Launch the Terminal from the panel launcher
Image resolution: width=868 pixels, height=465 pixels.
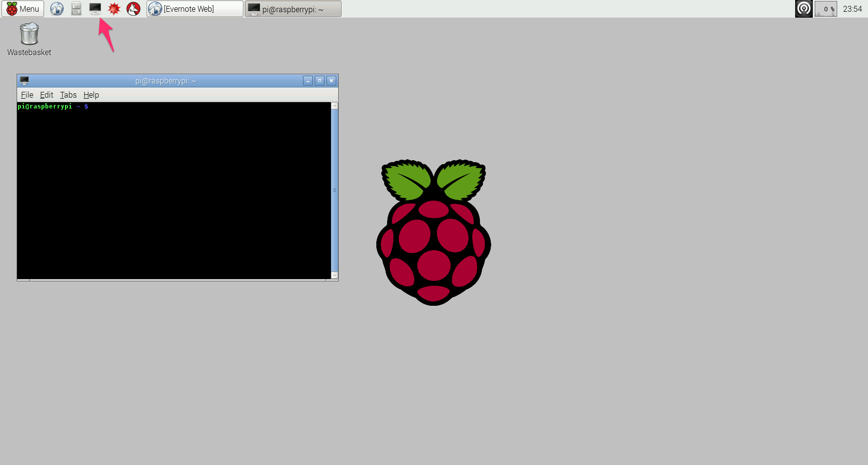(x=95, y=9)
